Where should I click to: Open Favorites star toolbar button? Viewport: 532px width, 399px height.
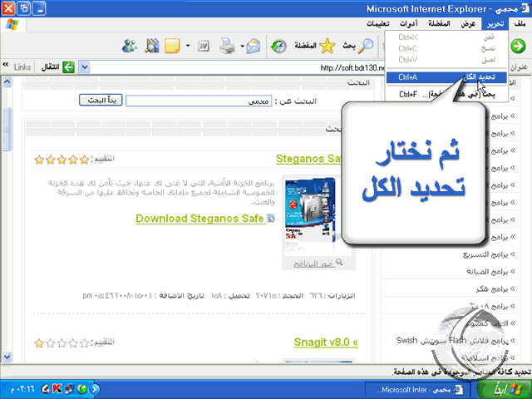(x=314, y=46)
